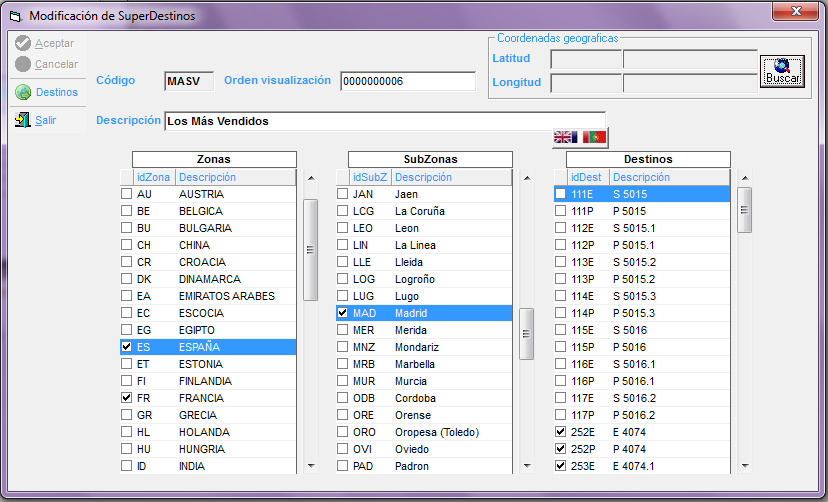Image resolution: width=828 pixels, height=502 pixels.
Task: Click the Zonas list scroll down arrow
Action: click(311, 466)
